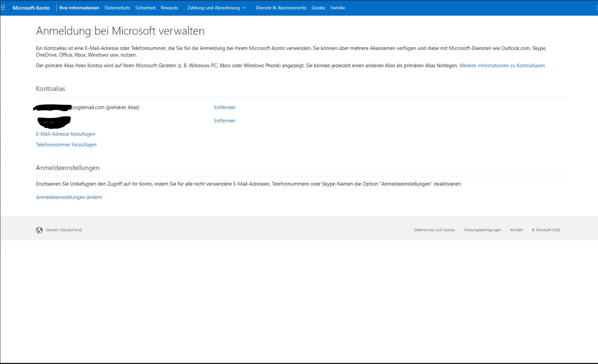Open Datenschutz und Cookies footer link

[x=434, y=230]
